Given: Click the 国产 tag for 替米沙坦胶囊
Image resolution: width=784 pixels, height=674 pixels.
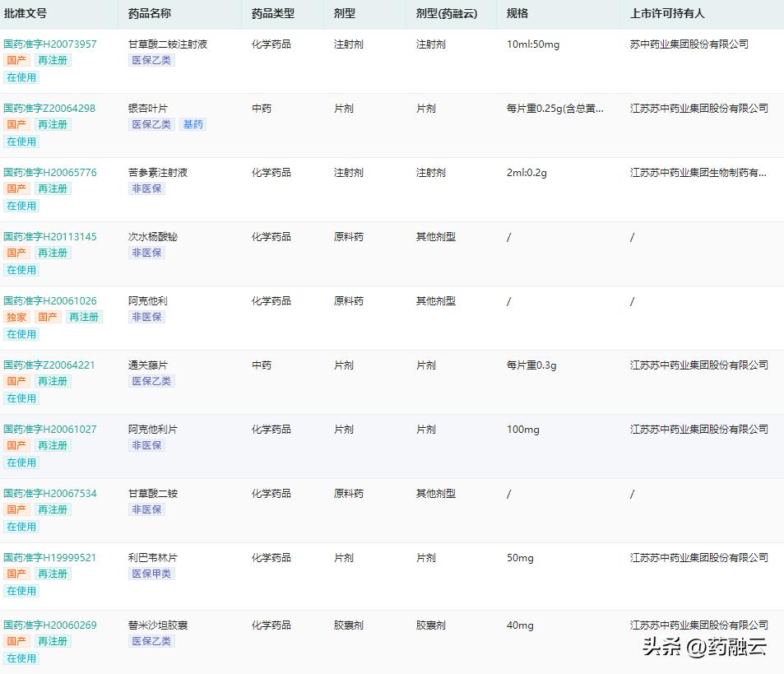Looking at the screenshot, I should click(x=16, y=639).
